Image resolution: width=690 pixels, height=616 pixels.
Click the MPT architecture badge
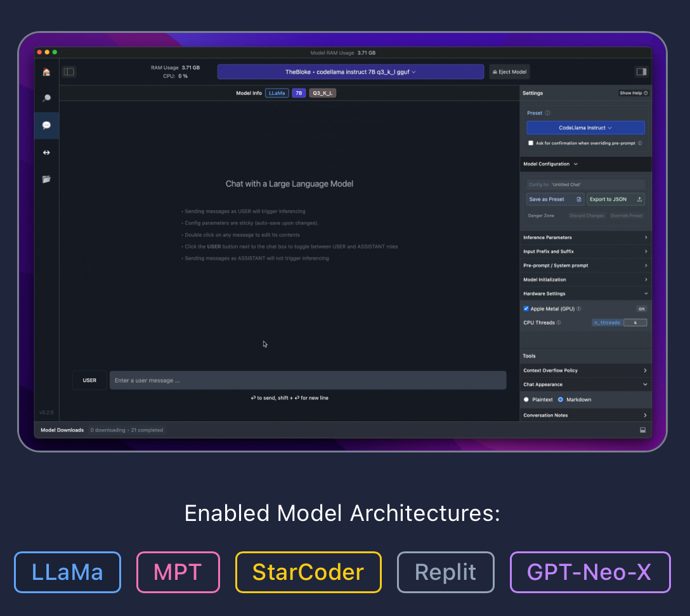(x=178, y=572)
